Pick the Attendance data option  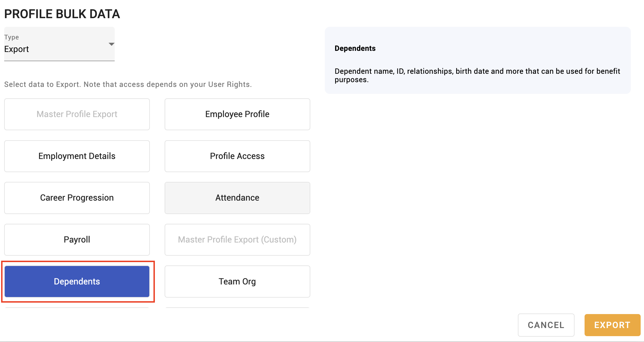tap(237, 198)
